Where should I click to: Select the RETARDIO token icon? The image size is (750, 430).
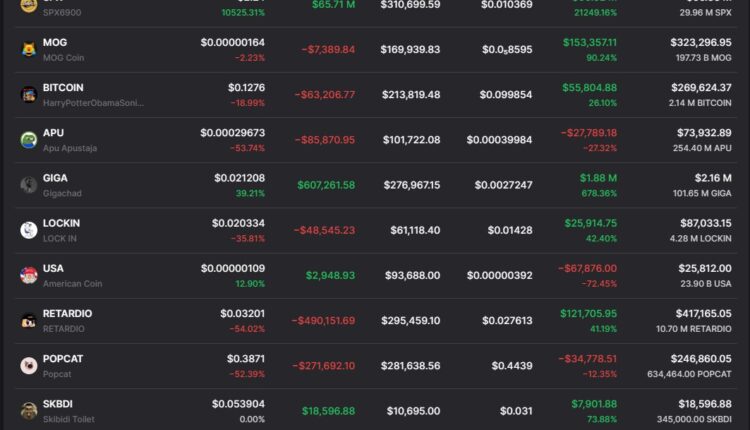click(x=28, y=321)
